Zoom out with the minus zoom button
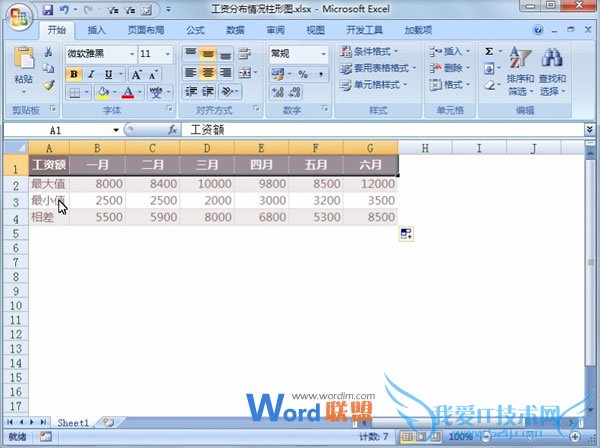 point(486,437)
